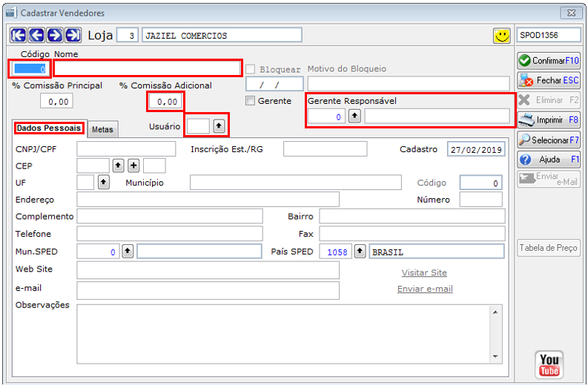Go to next record arrow
The width and height of the screenshot is (588, 386).
tap(55, 36)
